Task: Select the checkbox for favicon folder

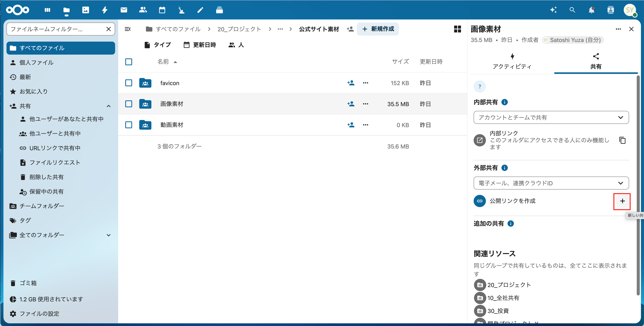Action: (x=128, y=83)
